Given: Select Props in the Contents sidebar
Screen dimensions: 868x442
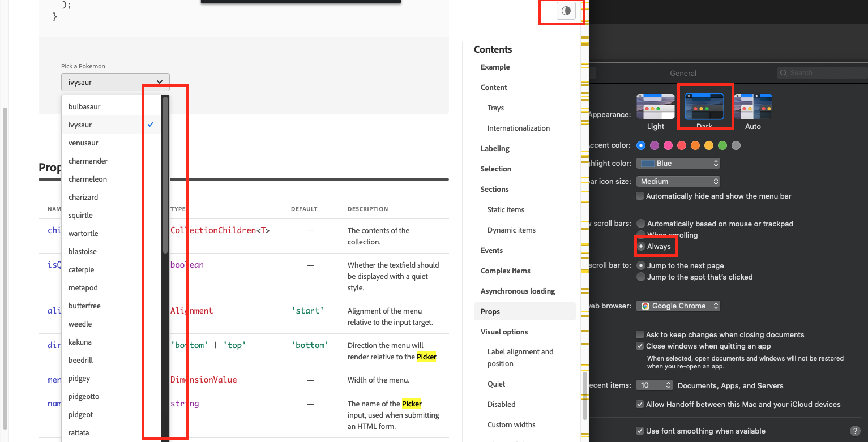Looking at the screenshot, I should [x=490, y=311].
